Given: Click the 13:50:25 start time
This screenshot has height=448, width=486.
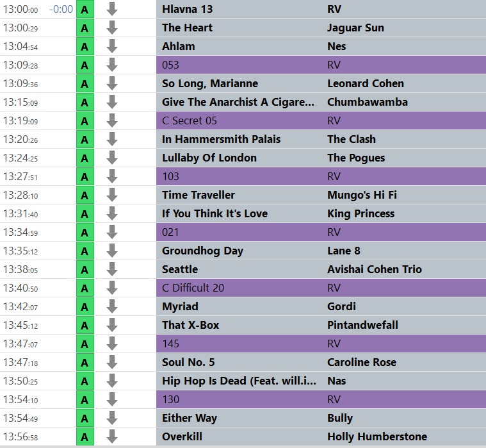Looking at the screenshot, I should [20, 381].
